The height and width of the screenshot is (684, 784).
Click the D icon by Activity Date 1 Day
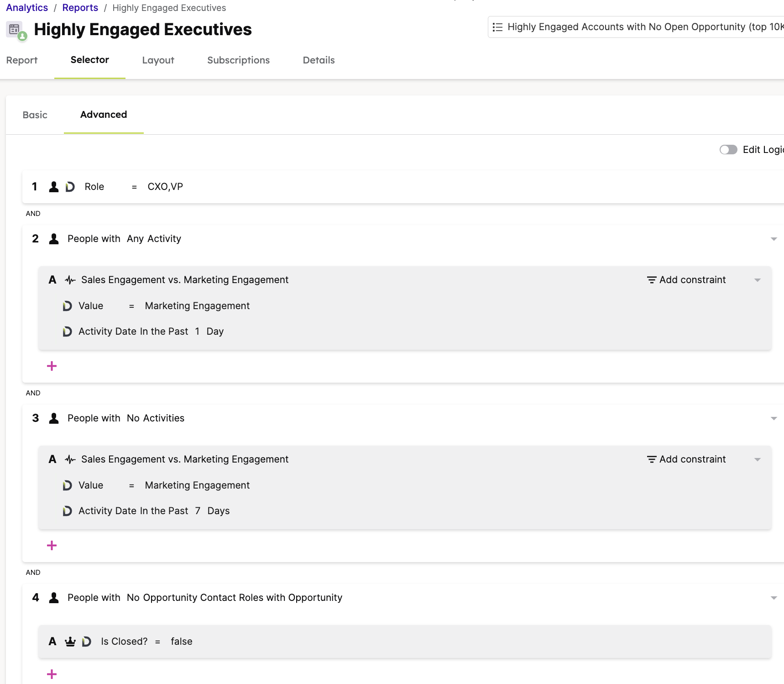pyautogui.click(x=67, y=331)
